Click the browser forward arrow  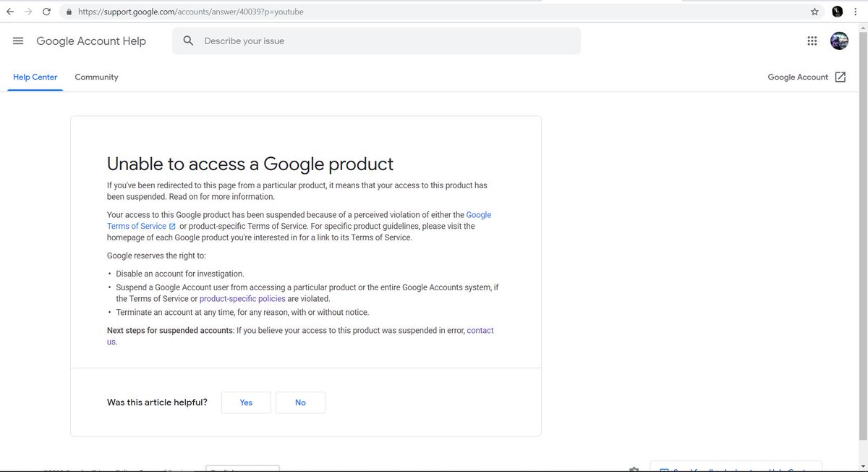pyautogui.click(x=28, y=12)
